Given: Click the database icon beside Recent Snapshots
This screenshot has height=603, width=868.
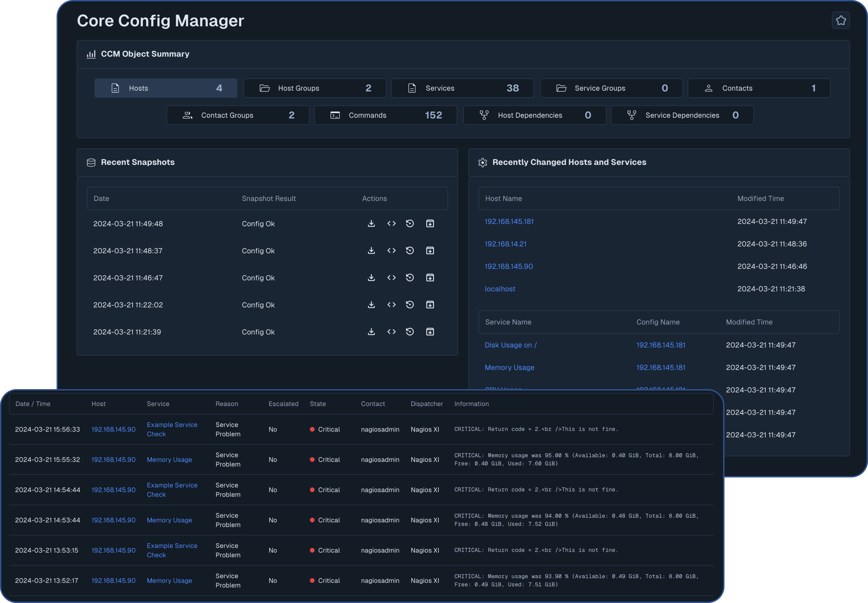Looking at the screenshot, I should coord(91,162).
